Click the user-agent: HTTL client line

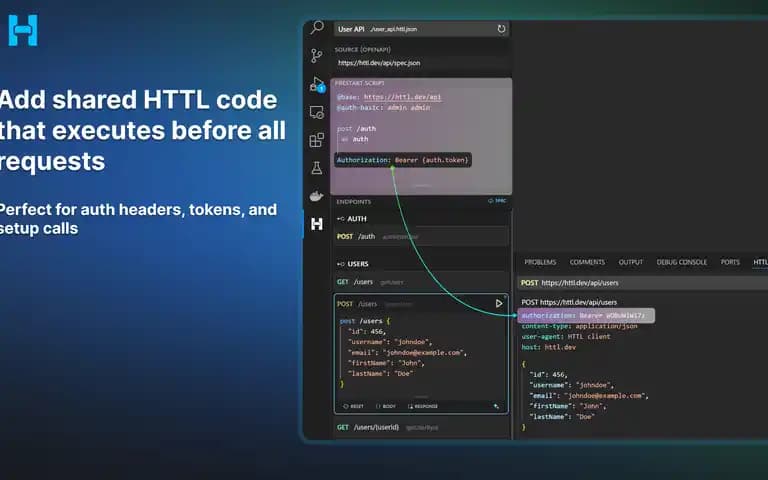[566, 337]
